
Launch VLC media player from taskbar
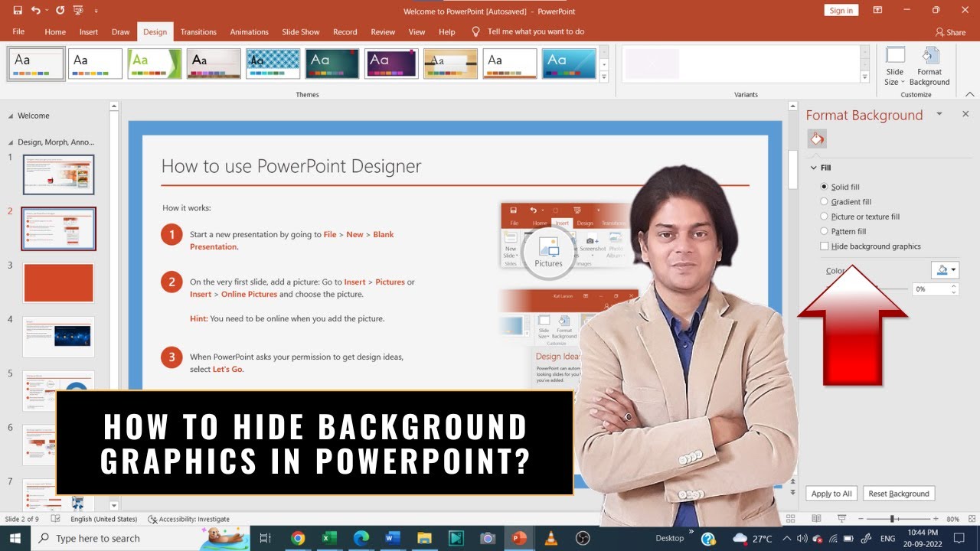[550, 538]
